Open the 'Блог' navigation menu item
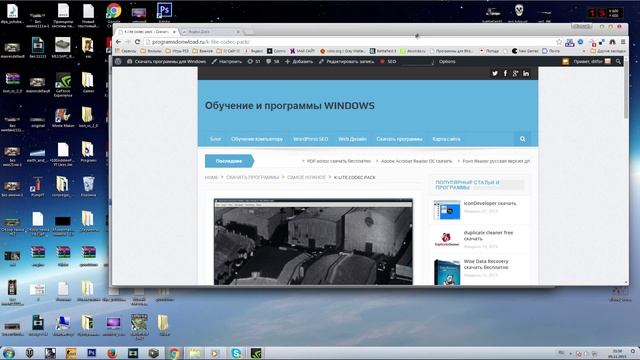The height and width of the screenshot is (360, 640). [216, 139]
